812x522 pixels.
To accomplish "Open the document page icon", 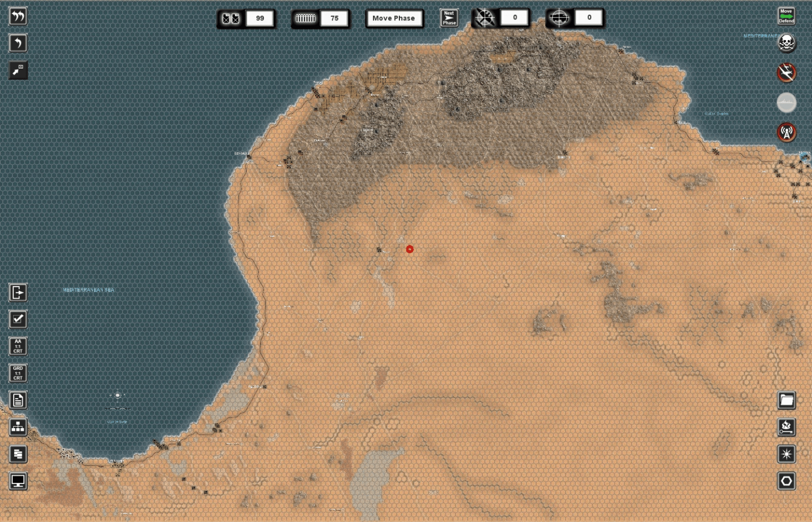I will (x=18, y=400).
